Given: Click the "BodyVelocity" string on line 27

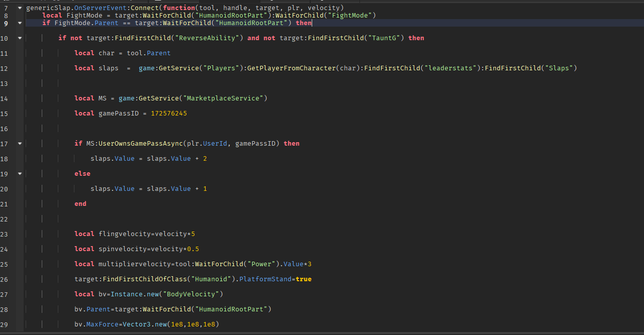Looking at the screenshot, I should (191, 294).
